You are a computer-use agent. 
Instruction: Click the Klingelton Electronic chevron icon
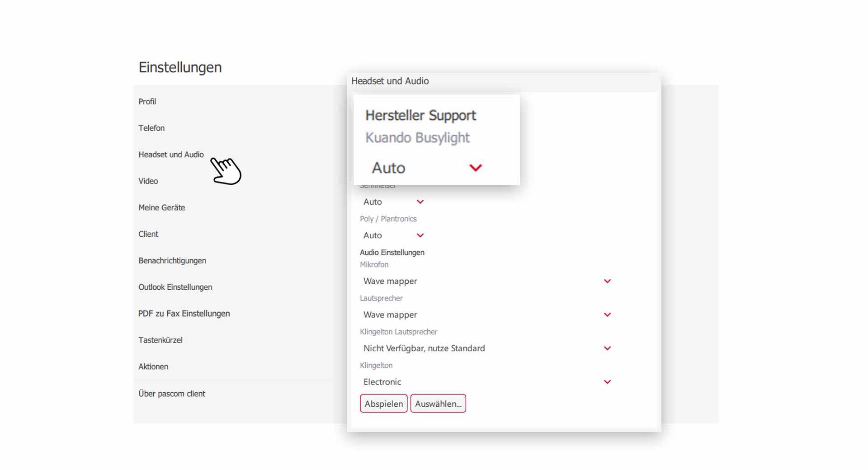607,382
